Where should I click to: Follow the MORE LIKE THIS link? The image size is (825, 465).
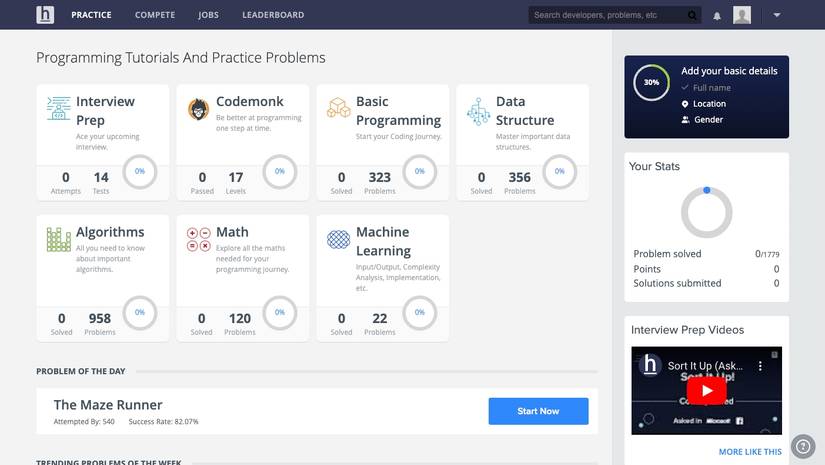[750, 452]
